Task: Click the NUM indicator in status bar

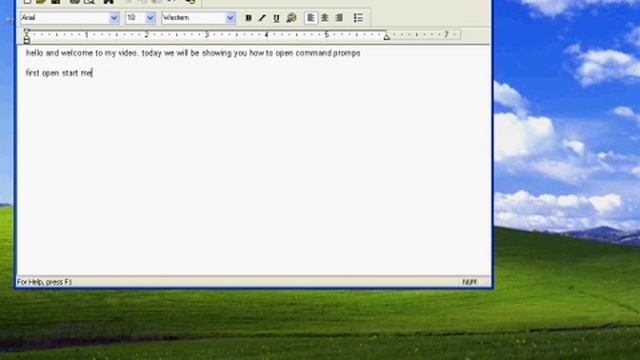Action: click(469, 282)
